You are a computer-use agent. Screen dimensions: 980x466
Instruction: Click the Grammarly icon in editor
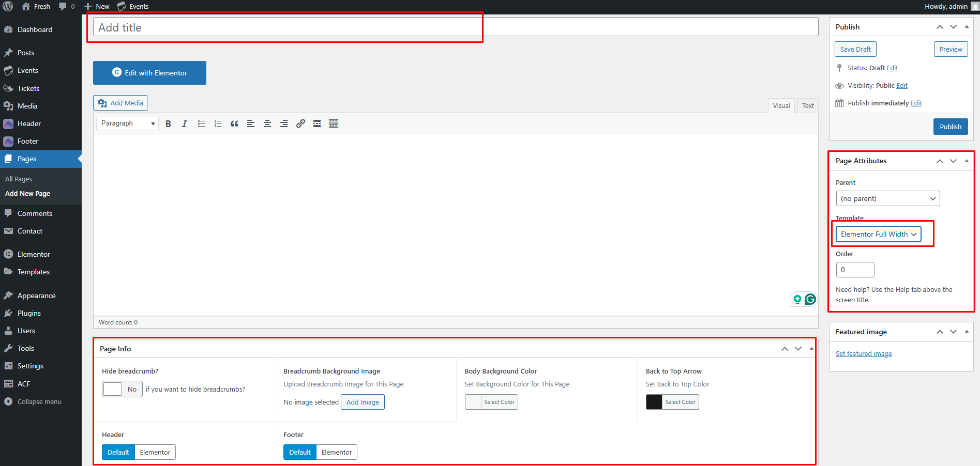(810, 299)
